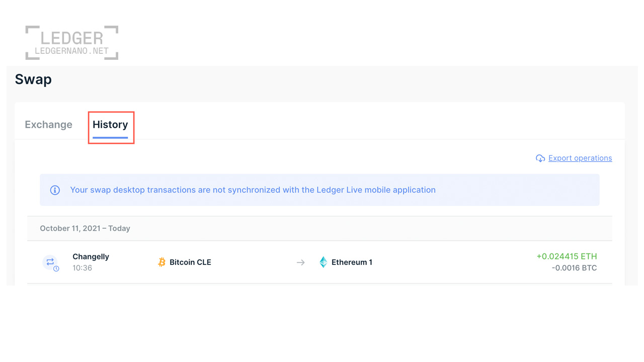The image size is (644, 362).
Task: Select the Ethereum 1 account name
Action: pyautogui.click(x=352, y=262)
